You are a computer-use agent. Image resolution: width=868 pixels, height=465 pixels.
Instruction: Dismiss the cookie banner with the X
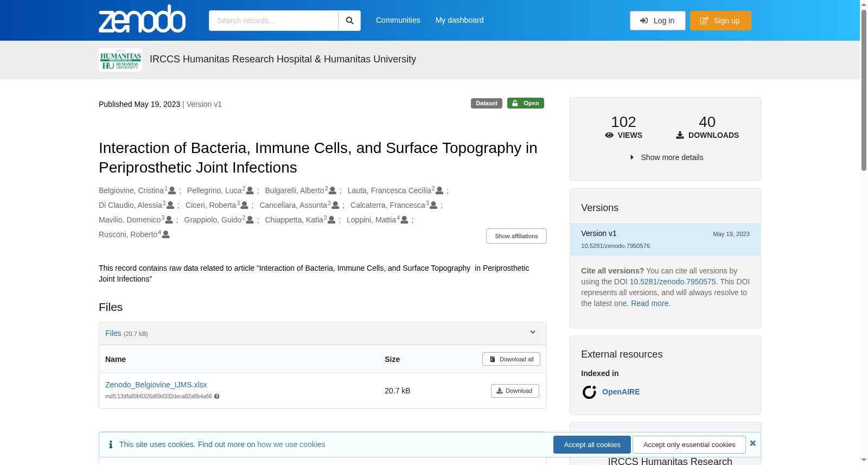click(753, 443)
